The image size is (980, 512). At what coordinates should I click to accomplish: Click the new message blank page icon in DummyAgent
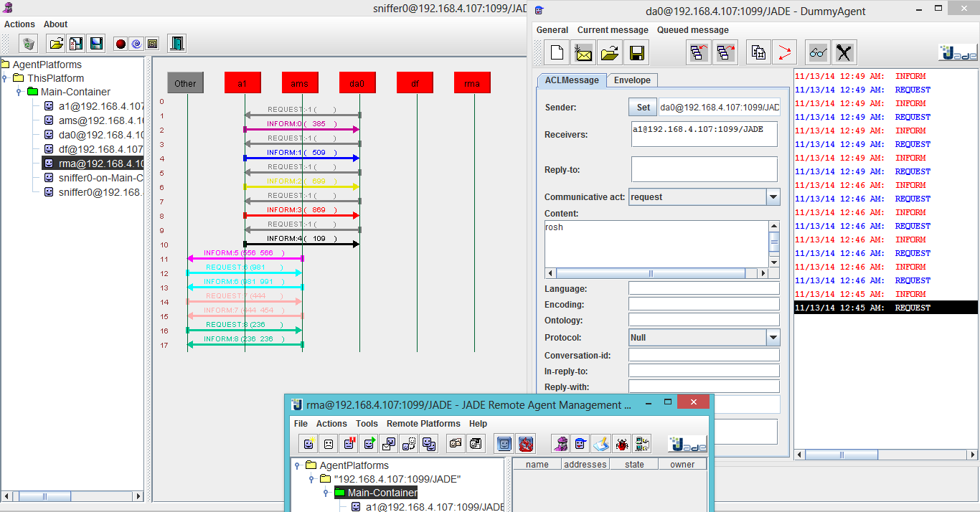(x=557, y=52)
